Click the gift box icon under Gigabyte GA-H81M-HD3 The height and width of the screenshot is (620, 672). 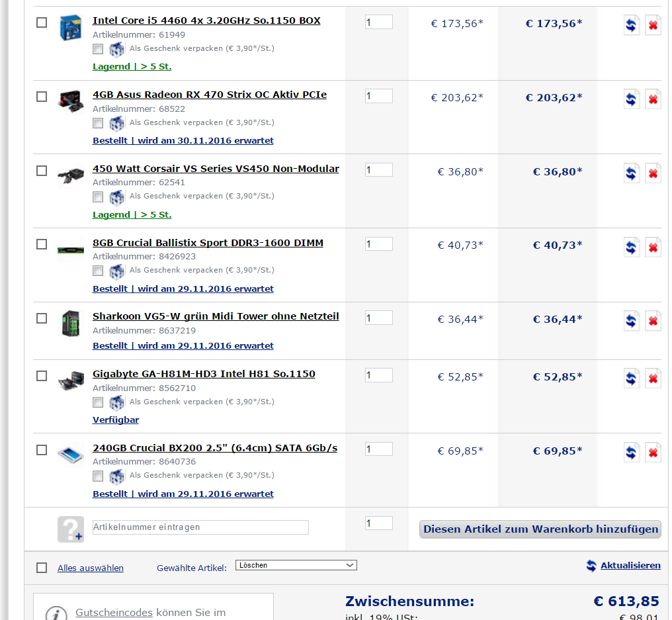coord(116,403)
